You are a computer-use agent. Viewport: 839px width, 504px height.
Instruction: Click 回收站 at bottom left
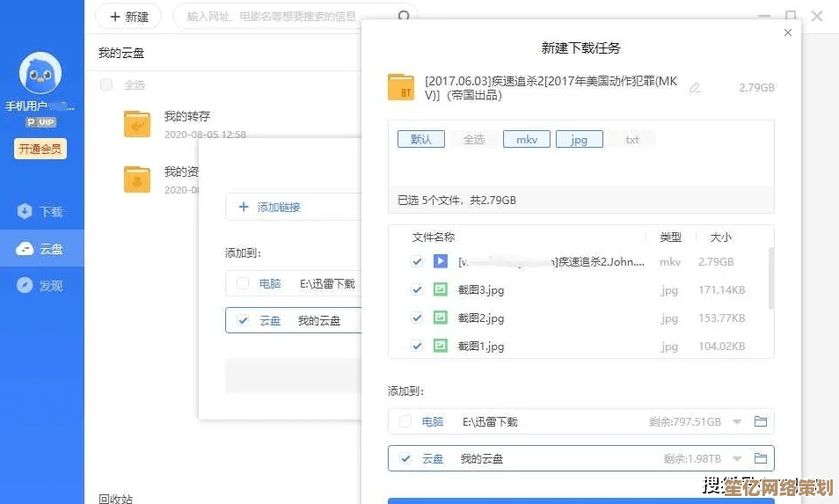[x=115, y=498]
